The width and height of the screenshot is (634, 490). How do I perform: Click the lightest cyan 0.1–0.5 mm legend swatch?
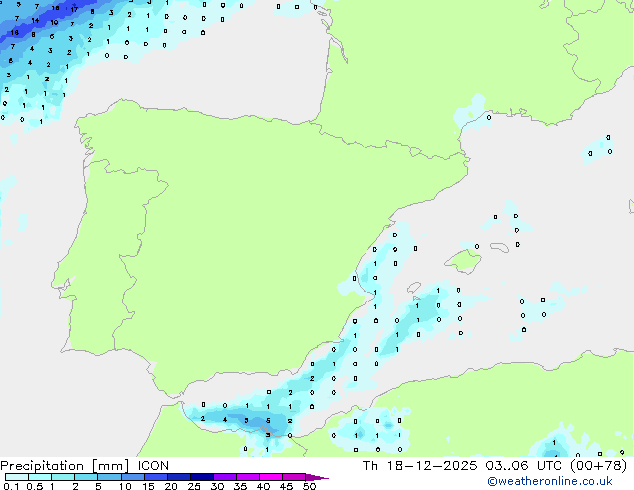17,477
